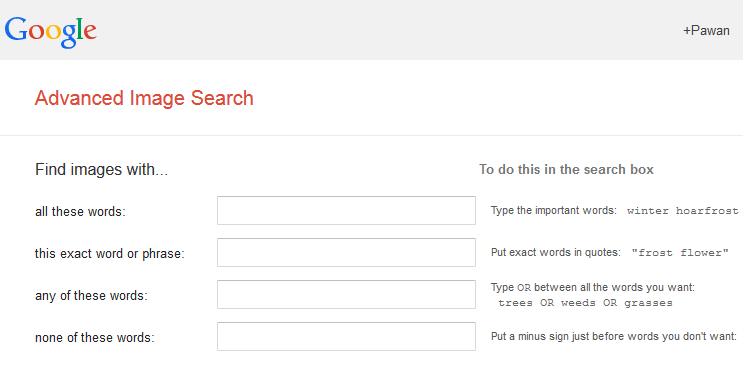The width and height of the screenshot is (743, 375).
Task: Click the 'Find images with...' heading
Action: click(101, 169)
